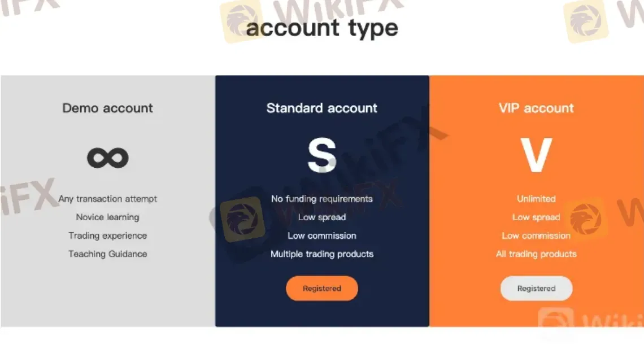
Task: Click 'Teaching Guidance' under Demo account
Action: [x=107, y=254]
